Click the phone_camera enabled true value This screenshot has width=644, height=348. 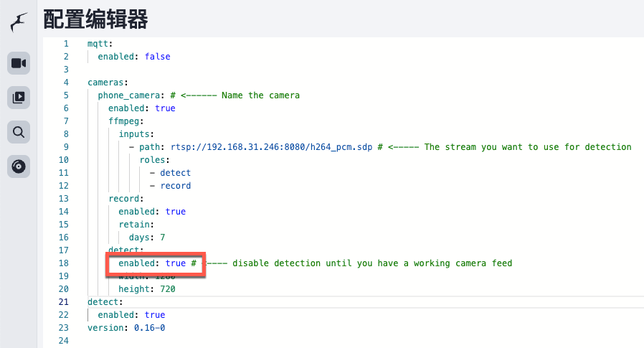(164, 108)
